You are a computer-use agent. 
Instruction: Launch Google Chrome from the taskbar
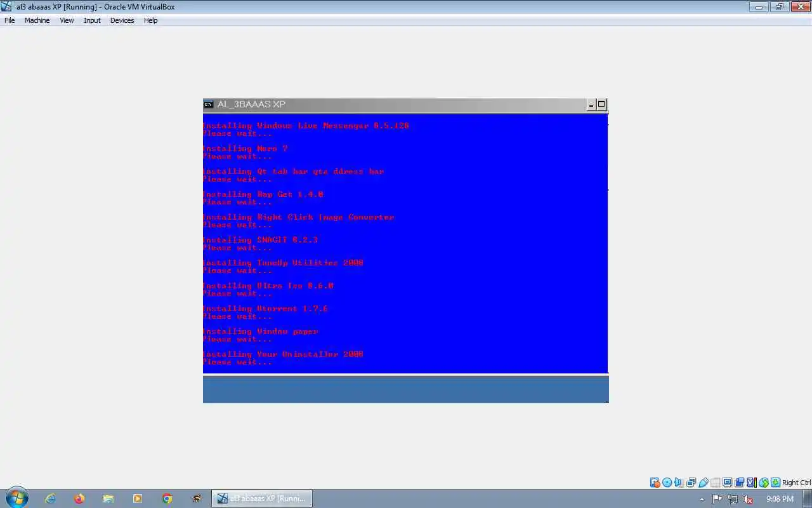[167, 498]
